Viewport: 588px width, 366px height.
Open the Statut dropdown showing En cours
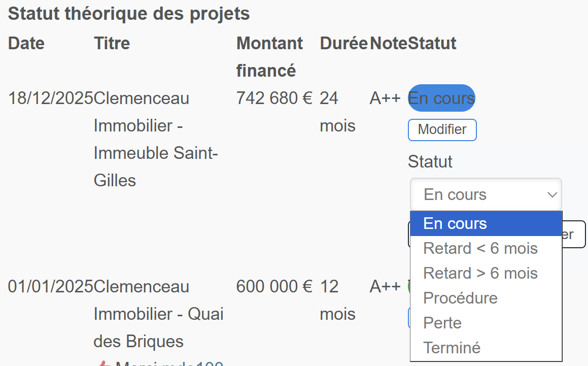pyautogui.click(x=486, y=194)
